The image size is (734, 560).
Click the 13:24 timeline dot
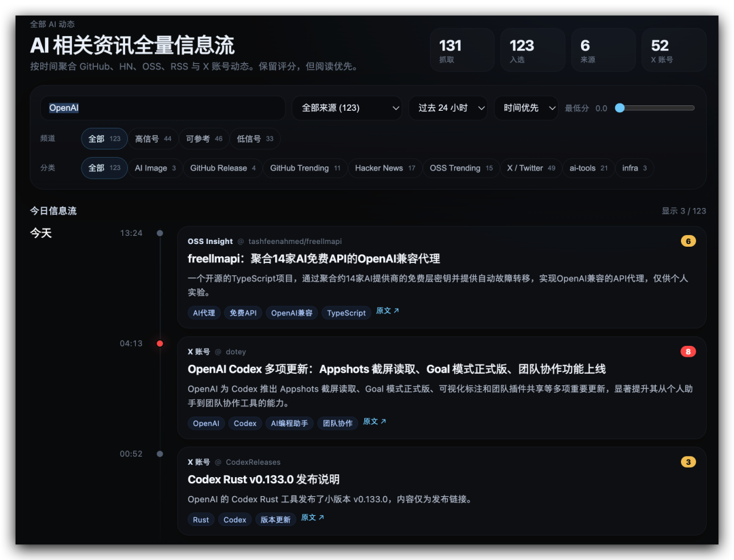coord(160,233)
